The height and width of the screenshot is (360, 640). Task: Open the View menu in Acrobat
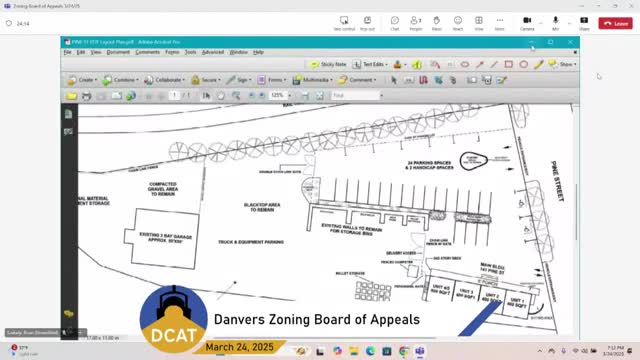[96, 52]
